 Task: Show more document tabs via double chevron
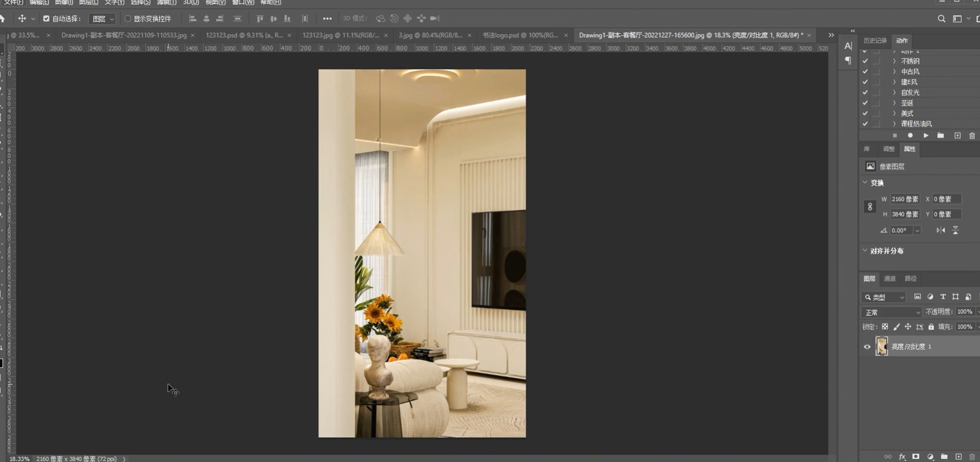(x=831, y=35)
